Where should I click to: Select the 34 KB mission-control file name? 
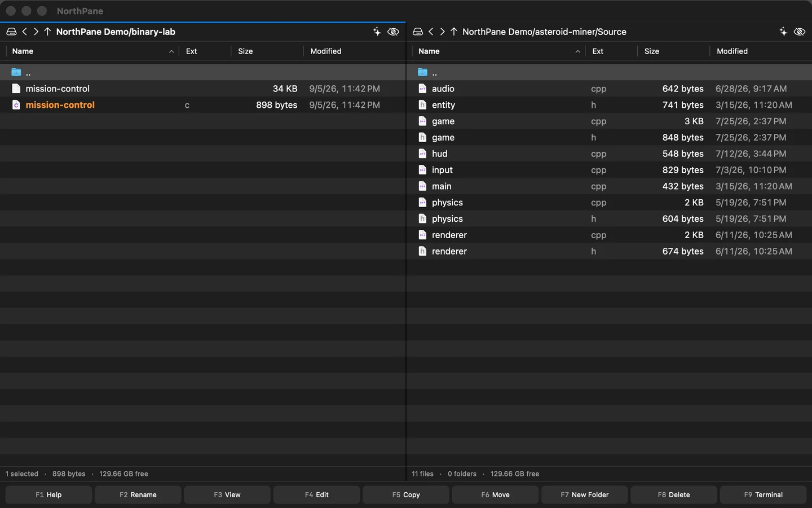point(58,89)
